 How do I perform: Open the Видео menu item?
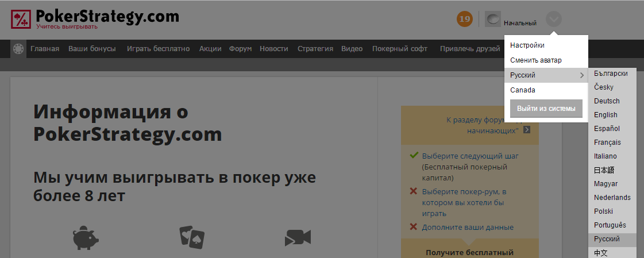pos(352,48)
